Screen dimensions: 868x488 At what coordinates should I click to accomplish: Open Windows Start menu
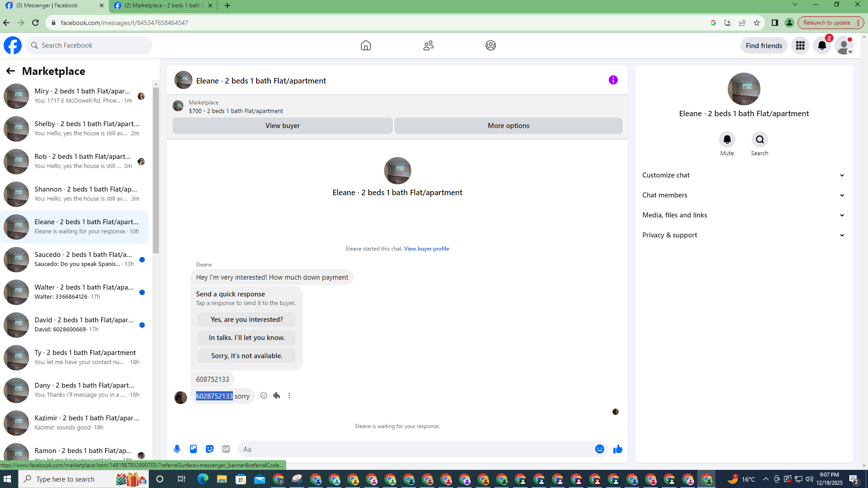tap(7, 479)
